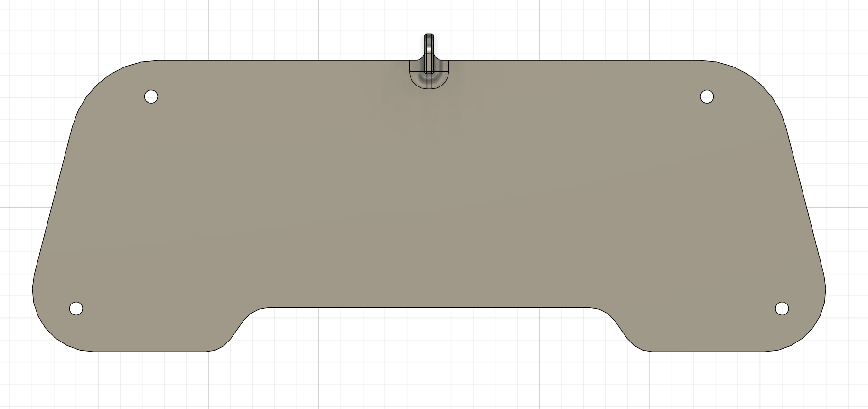Click the hook tab protruding above the plate
Screen dimensions: 868x409
[x=429, y=47]
